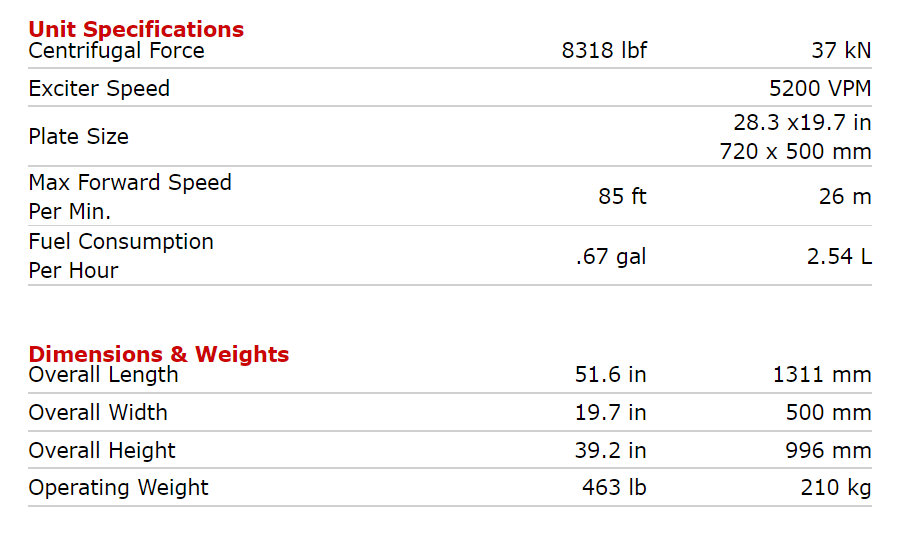Select the Max Forward Speed label

tap(130, 196)
